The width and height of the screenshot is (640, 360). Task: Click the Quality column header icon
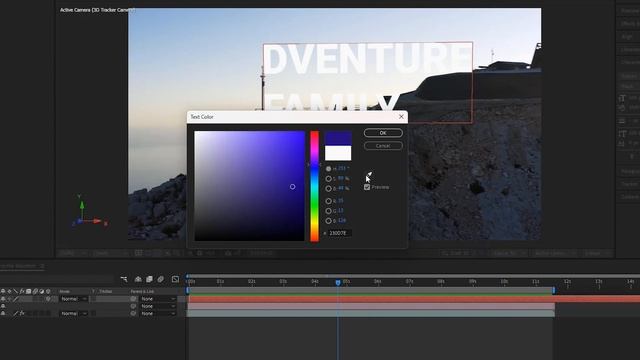pos(16,291)
